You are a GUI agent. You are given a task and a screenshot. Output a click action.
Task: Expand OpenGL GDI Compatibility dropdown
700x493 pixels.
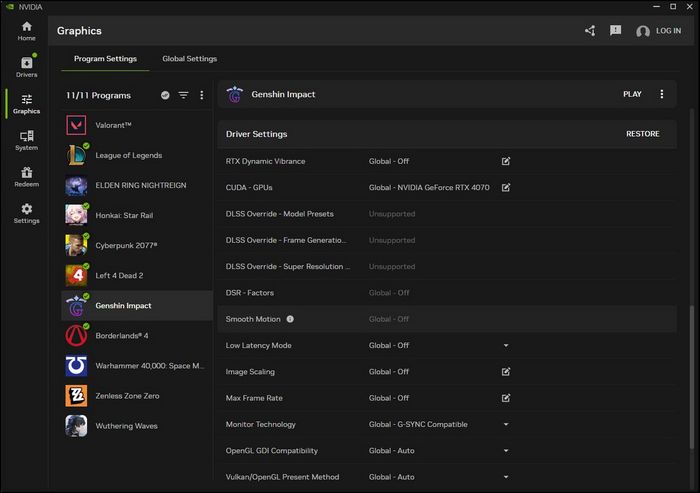(x=506, y=451)
